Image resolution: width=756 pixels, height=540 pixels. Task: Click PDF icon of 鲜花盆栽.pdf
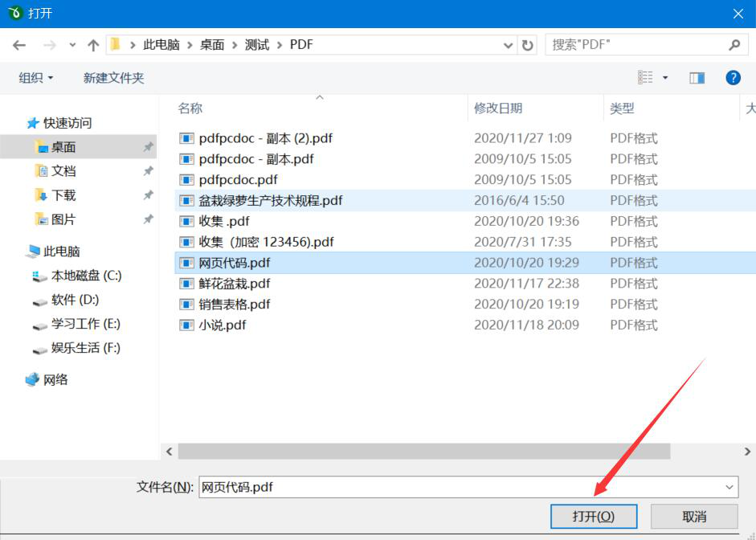coord(186,284)
